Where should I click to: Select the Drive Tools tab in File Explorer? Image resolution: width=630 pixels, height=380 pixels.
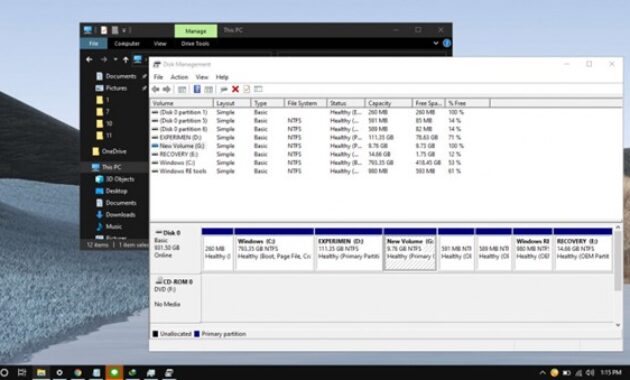click(x=195, y=43)
